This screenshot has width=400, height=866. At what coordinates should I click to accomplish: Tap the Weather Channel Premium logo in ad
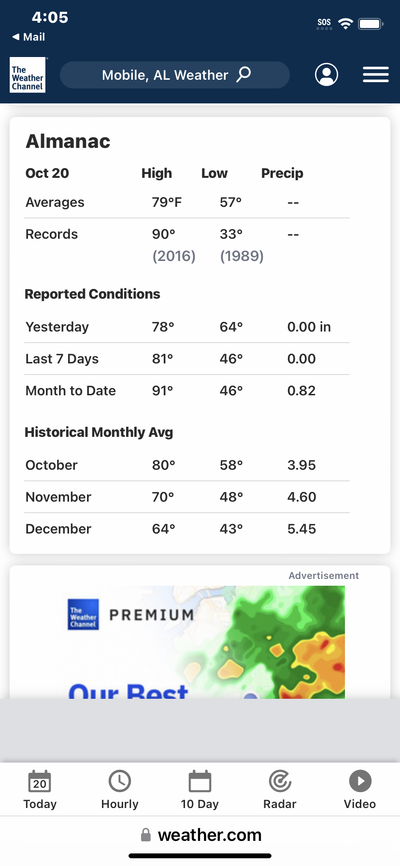tap(83, 614)
